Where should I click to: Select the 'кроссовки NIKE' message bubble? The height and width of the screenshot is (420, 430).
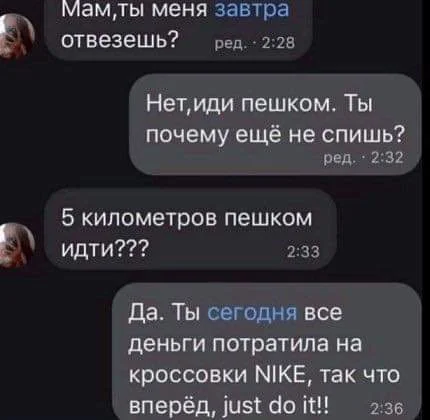(x=267, y=352)
